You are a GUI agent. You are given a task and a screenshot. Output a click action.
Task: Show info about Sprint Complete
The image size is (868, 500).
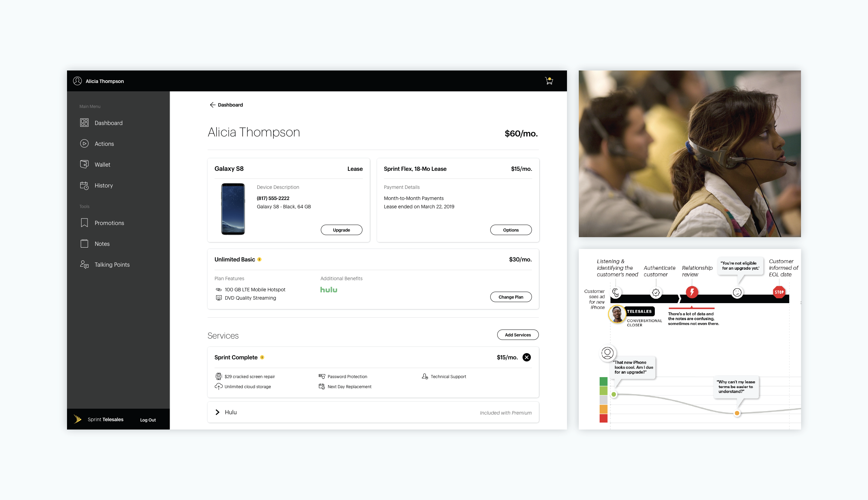tap(262, 357)
